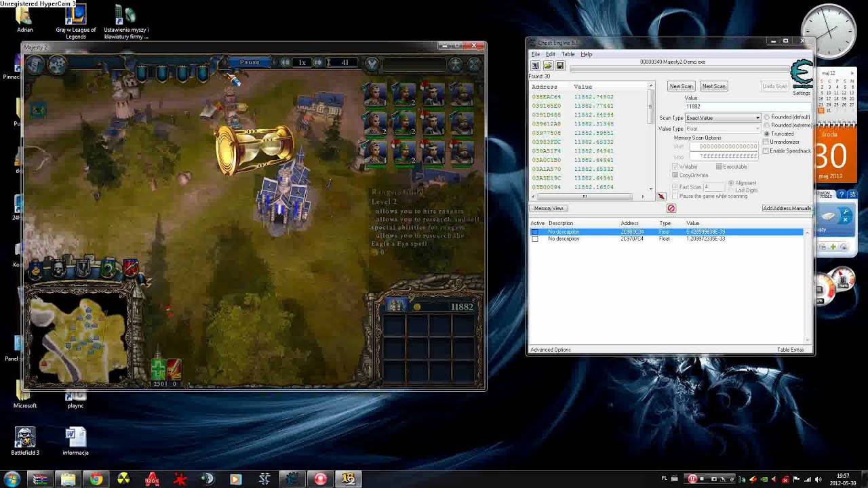Click the red clear list circle icon
The image size is (868, 488).
click(671, 208)
